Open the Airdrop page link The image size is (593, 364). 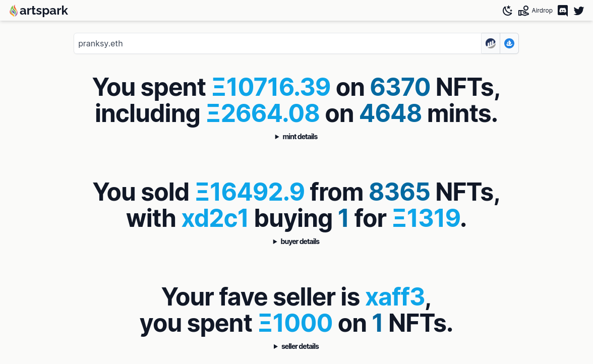(542, 11)
